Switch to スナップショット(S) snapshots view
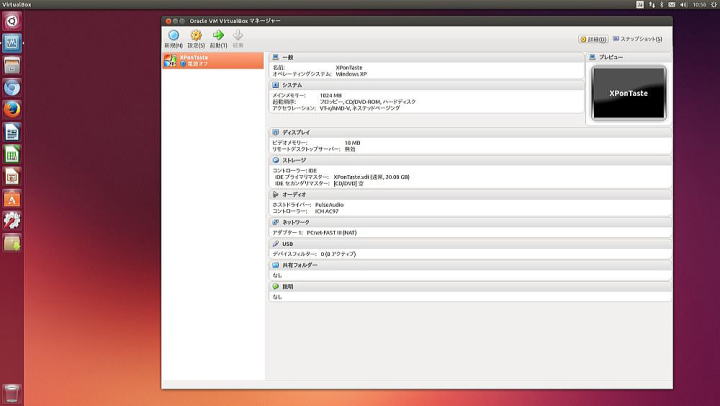 point(638,39)
